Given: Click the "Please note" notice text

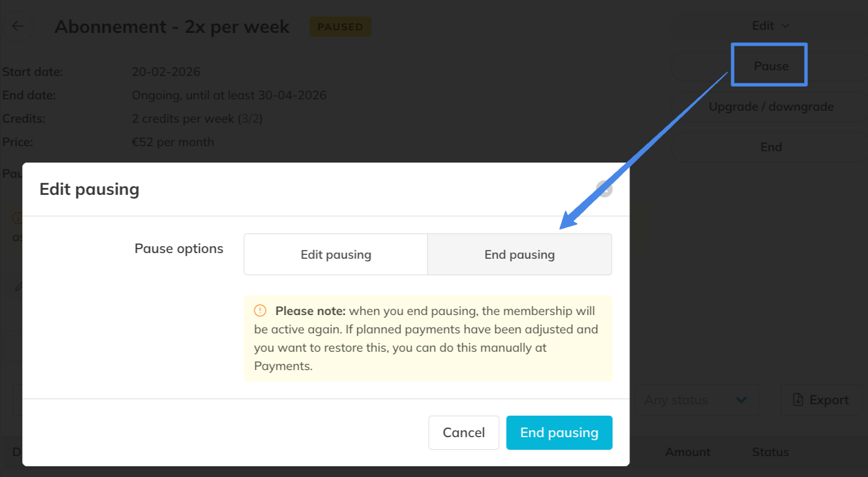Looking at the screenshot, I should (x=427, y=338).
